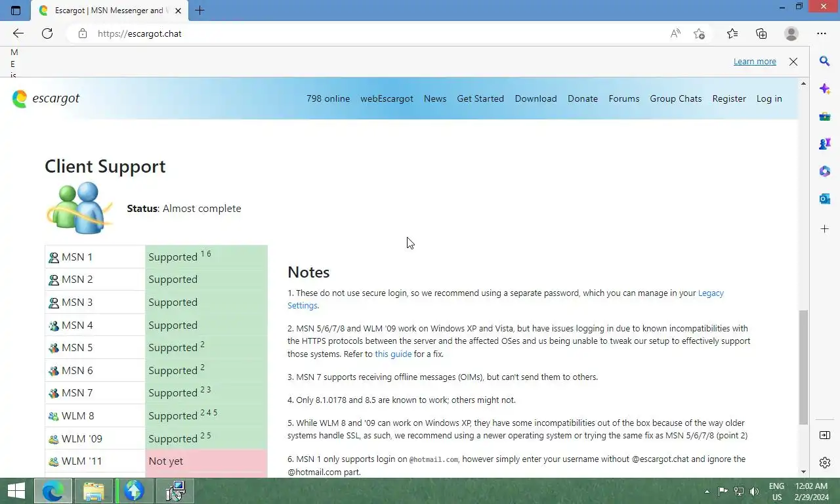Click the WLM 8 table row label
This screenshot has height=504, width=840.
[x=77, y=416]
